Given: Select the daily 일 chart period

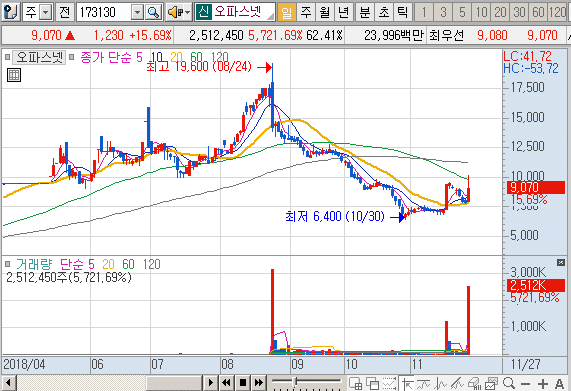Looking at the screenshot, I should click(x=287, y=12).
